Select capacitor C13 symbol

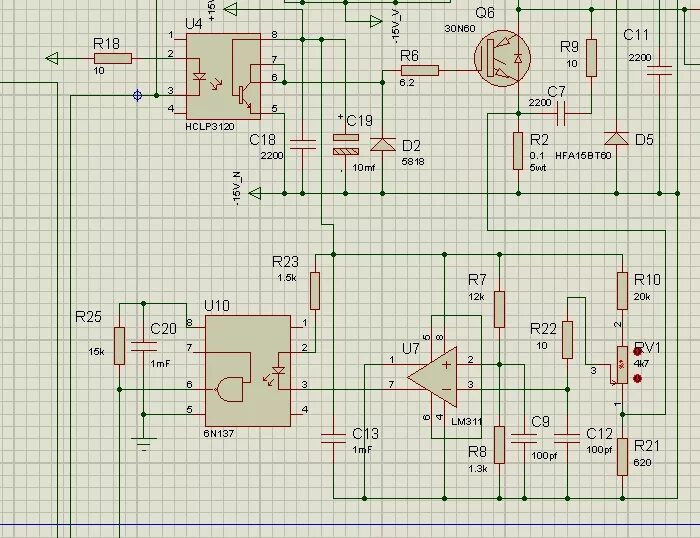[333, 438]
